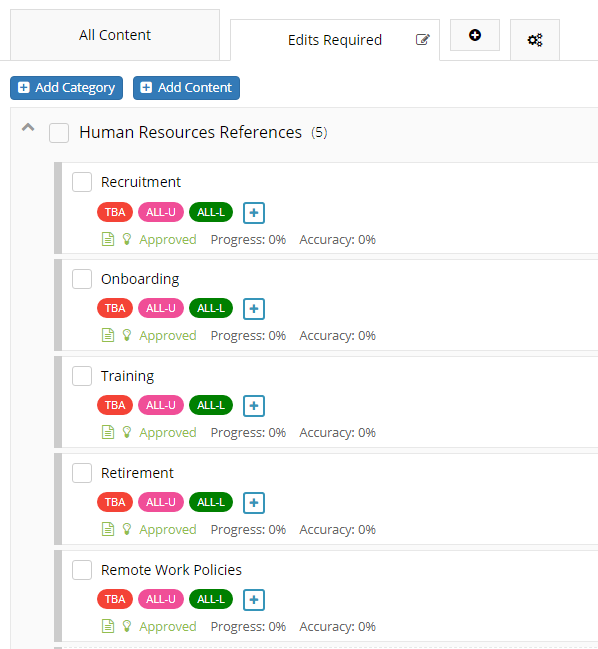The width and height of the screenshot is (598, 649).
Task: Click the document icon under Retirement
Action: click(108, 529)
